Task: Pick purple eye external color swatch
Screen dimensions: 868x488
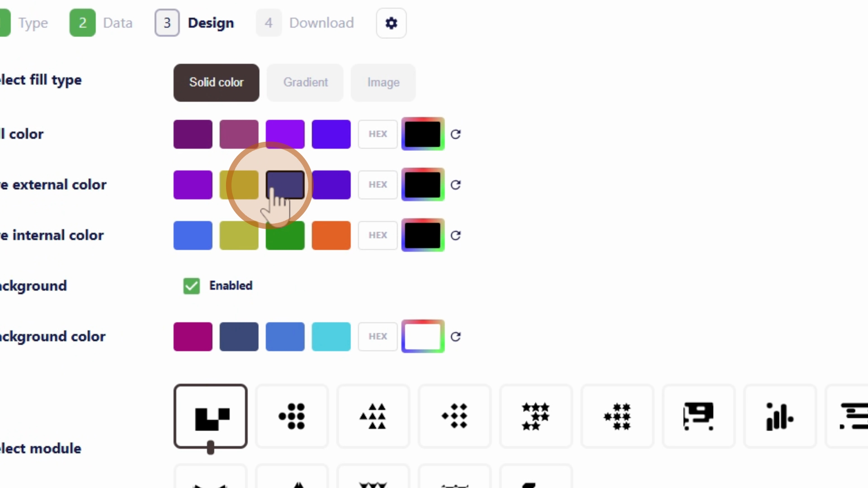Action: point(193,185)
